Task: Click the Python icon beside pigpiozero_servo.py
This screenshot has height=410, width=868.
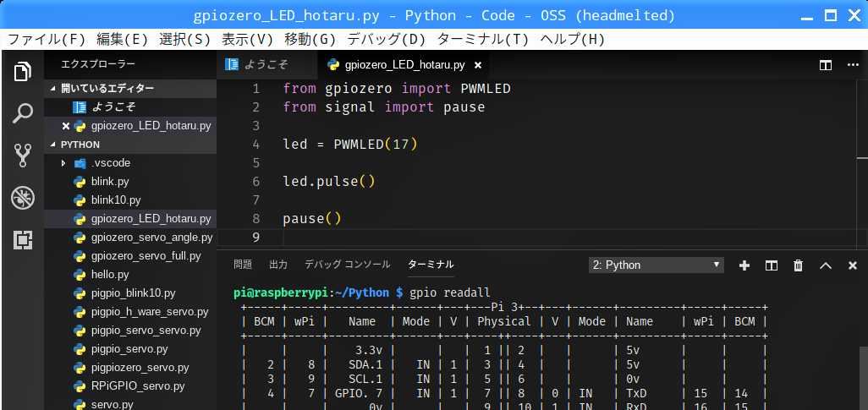Action: pyautogui.click(x=80, y=368)
